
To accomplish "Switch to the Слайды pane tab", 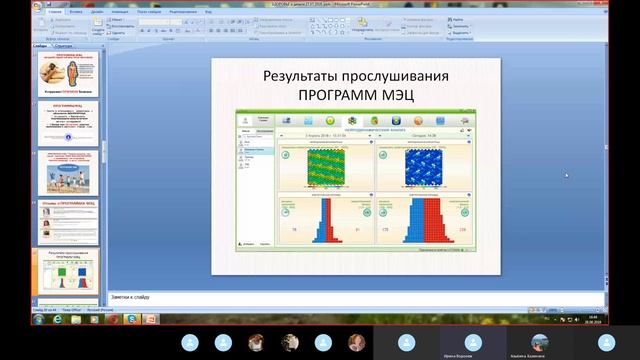I will point(40,46).
